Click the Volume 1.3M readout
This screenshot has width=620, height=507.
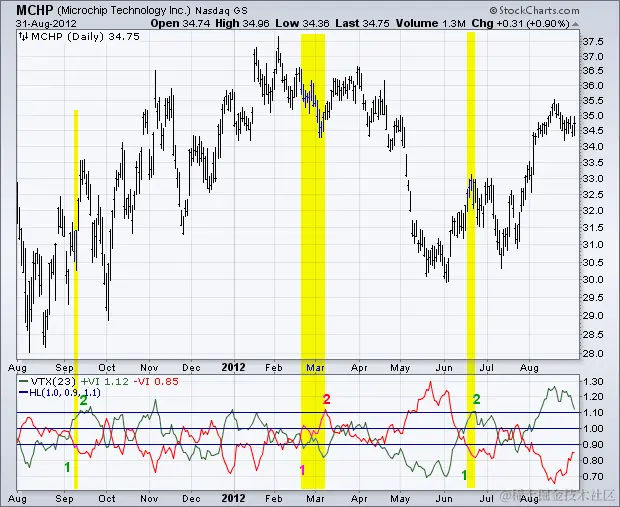point(430,23)
